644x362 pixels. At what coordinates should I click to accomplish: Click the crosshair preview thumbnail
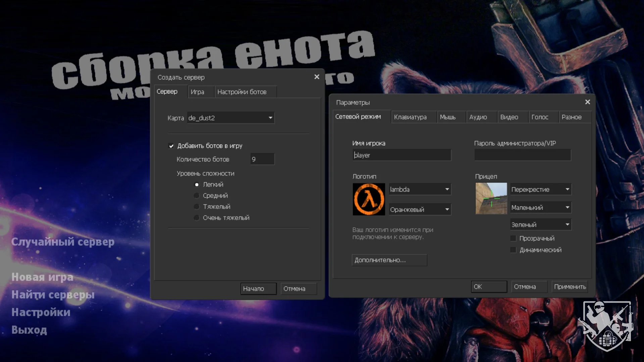[491, 198]
